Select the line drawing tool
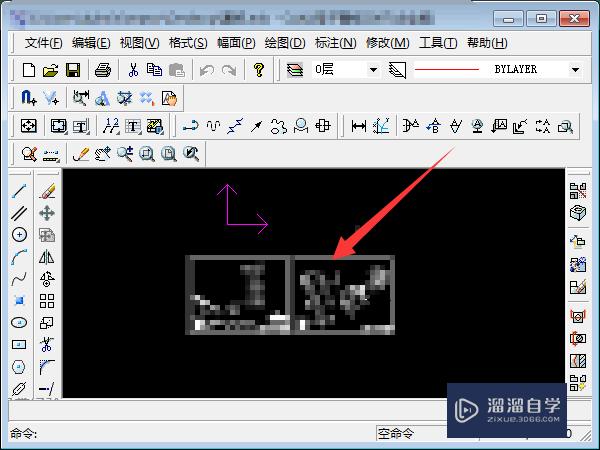The image size is (600, 450). pos(19,191)
